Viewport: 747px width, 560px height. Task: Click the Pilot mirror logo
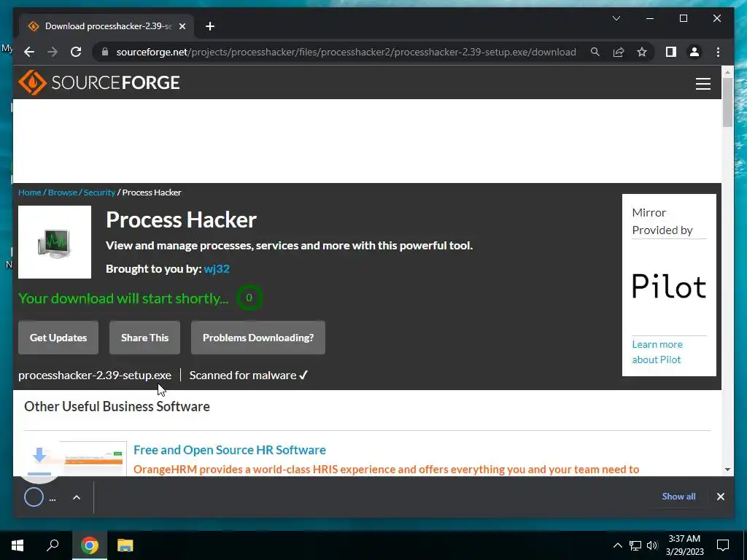point(669,286)
